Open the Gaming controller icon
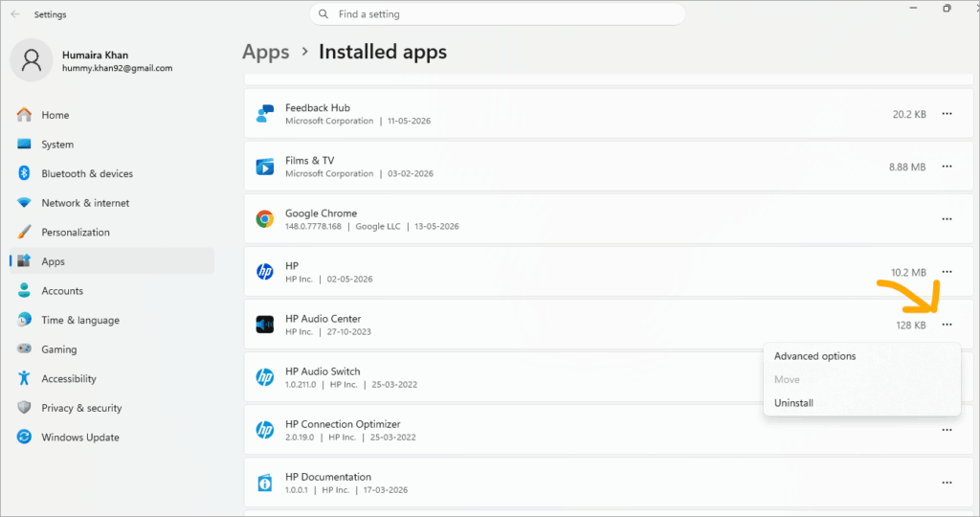The image size is (980, 517). click(24, 348)
